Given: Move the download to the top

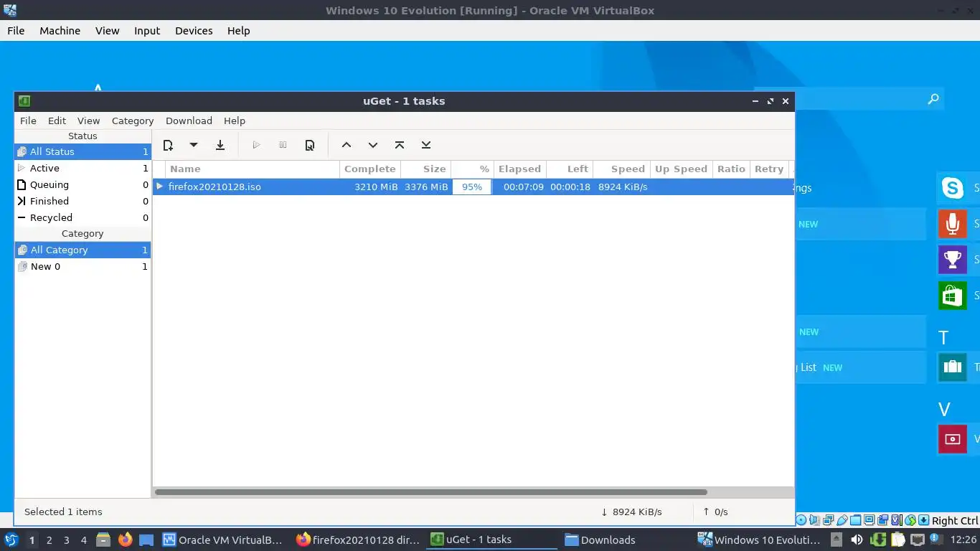Looking at the screenshot, I should pyautogui.click(x=400, y=145).
